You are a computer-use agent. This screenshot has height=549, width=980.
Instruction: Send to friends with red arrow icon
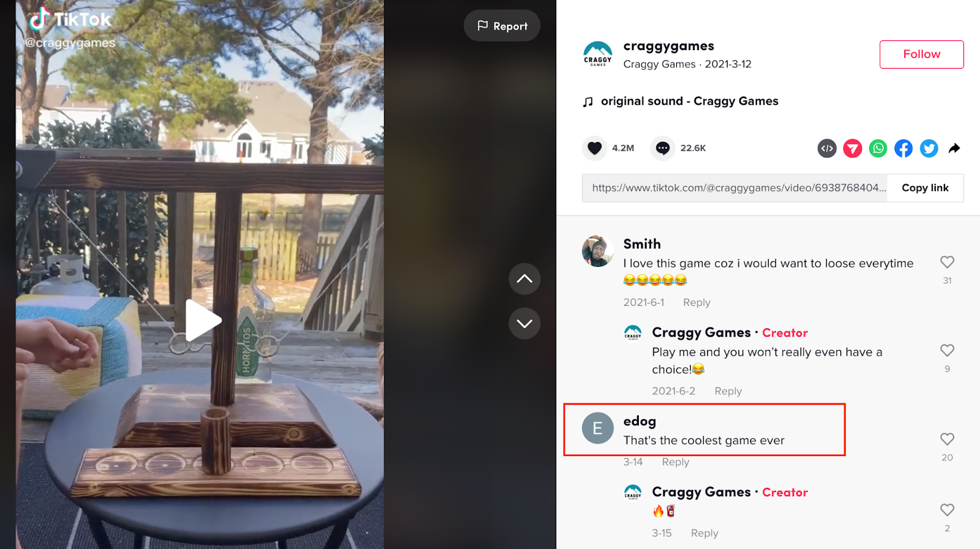pyautogui.click(x=853, y=148)
